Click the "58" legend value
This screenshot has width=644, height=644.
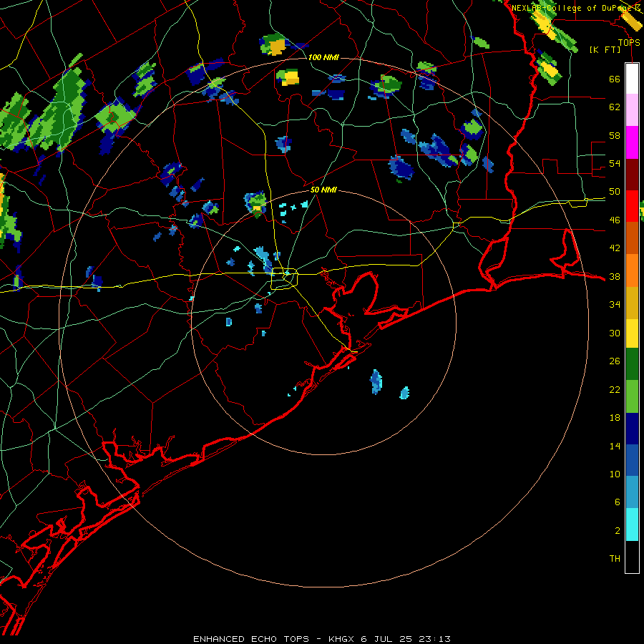(x=615, y=135)
